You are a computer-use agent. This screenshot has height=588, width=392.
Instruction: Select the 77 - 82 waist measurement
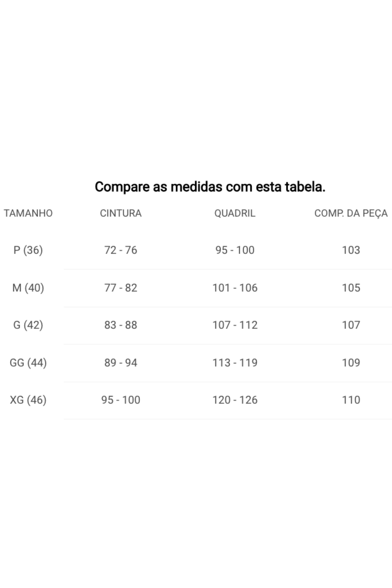(x=121, y=288)
